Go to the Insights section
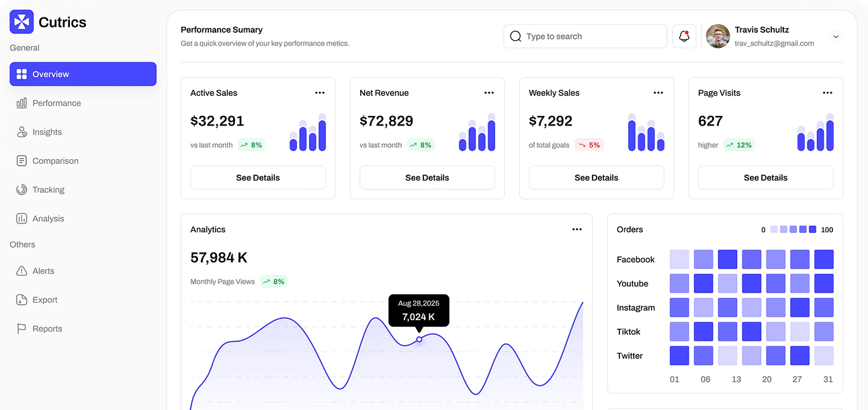868x410 pixels. point(47,132)
